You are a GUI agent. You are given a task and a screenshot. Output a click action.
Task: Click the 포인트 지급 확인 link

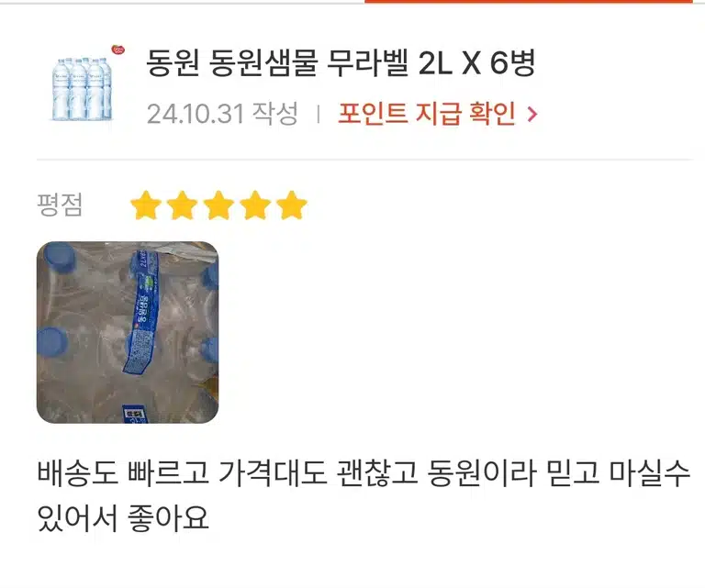click(x=426, y=113)
